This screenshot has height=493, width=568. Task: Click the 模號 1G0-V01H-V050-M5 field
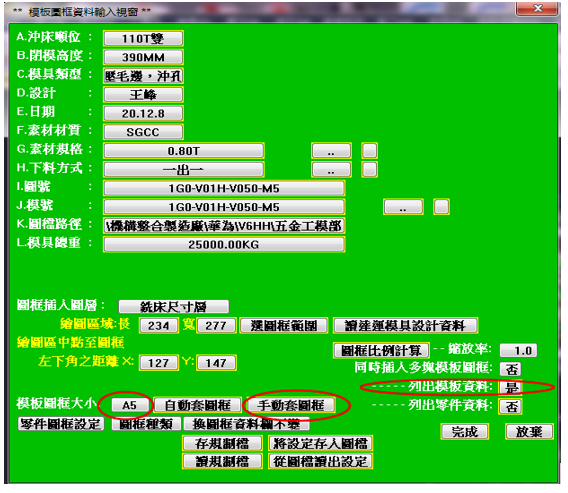click(224, 207)
